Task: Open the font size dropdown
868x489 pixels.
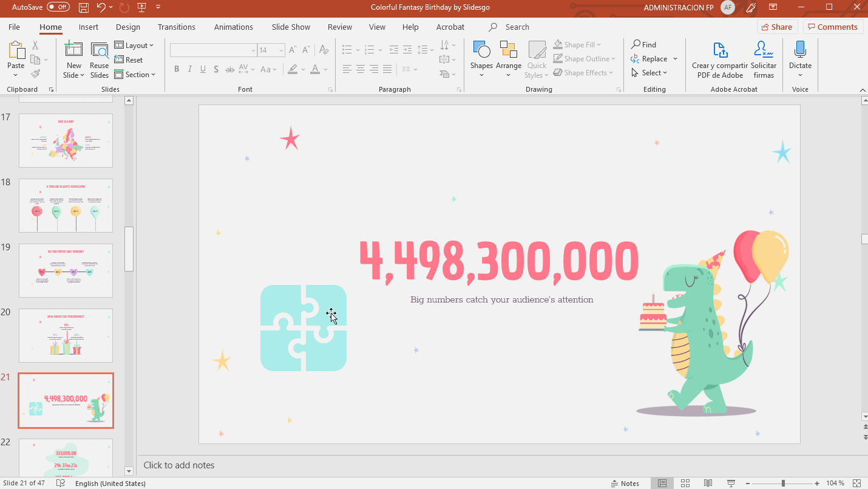Action: click(x=281, y=50)
